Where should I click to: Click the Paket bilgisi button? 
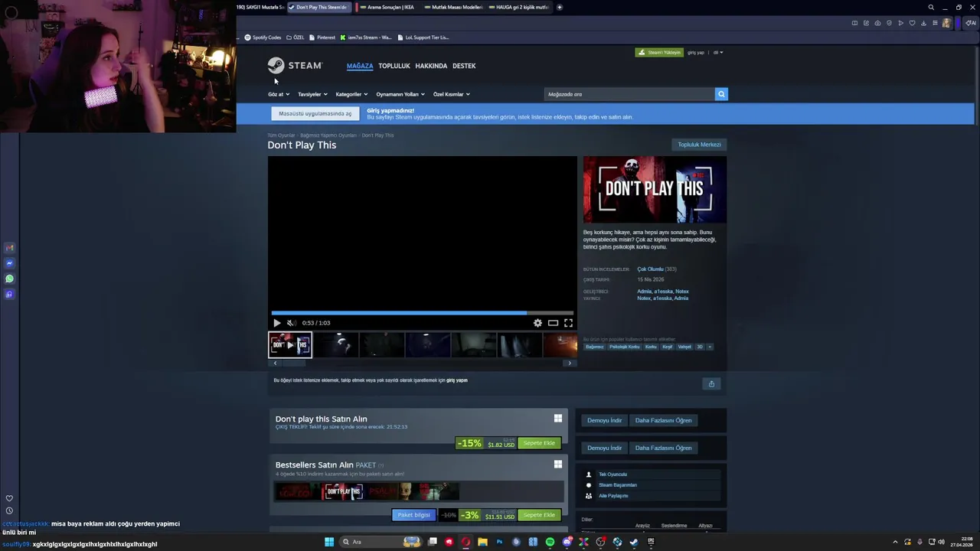413,515
